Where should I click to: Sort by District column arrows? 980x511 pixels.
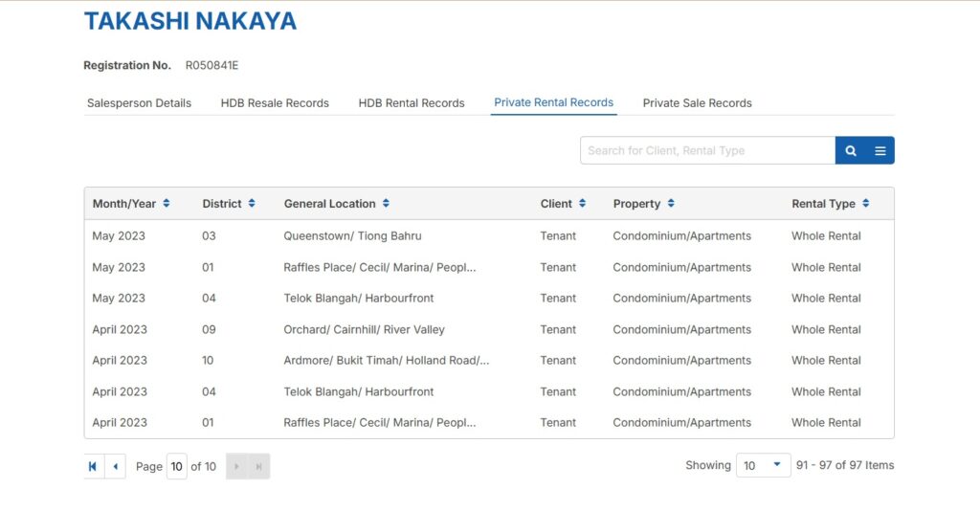252,204
